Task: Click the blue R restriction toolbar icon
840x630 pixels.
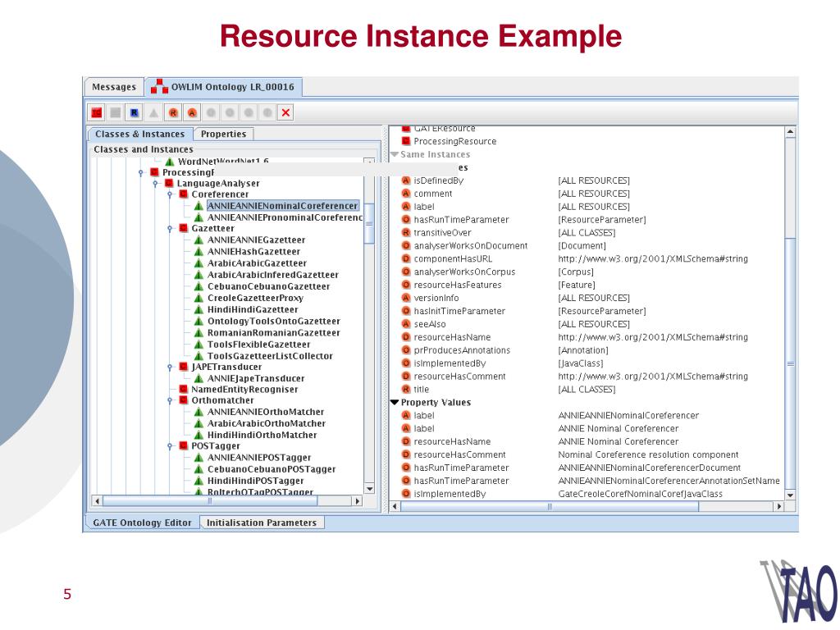Action: click(135, 112)
